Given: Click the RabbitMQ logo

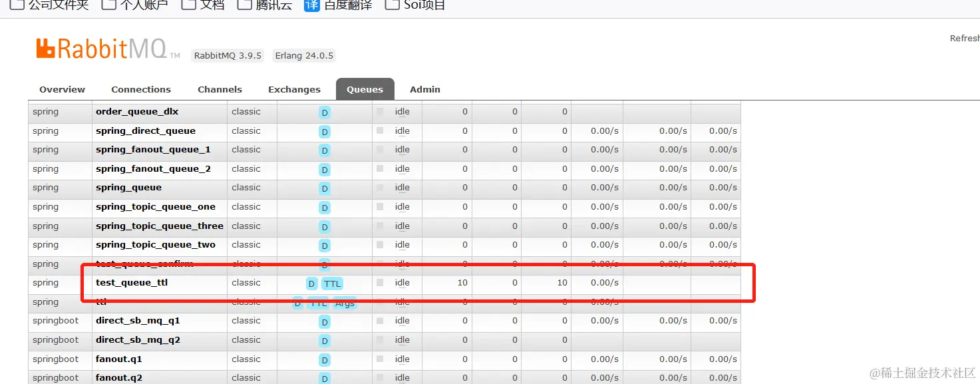Looking at the screenshot, I should click(108, 49).
